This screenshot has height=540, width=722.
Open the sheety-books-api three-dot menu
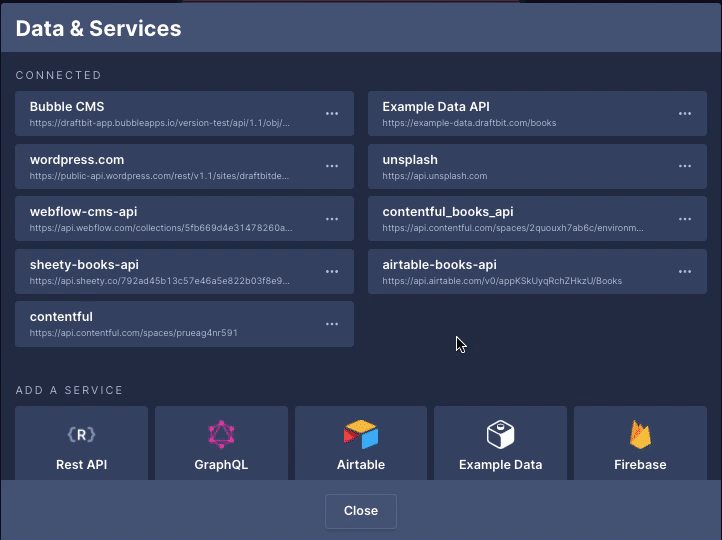pos(332,271)
